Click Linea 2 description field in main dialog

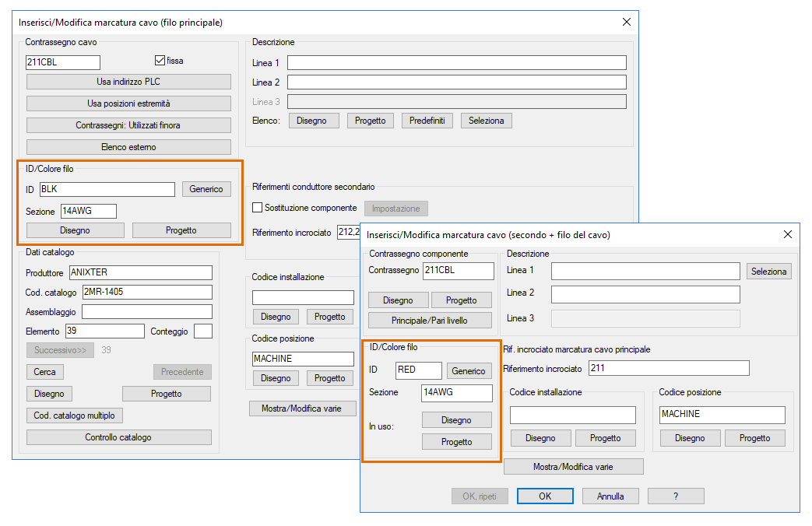(457, 82)
